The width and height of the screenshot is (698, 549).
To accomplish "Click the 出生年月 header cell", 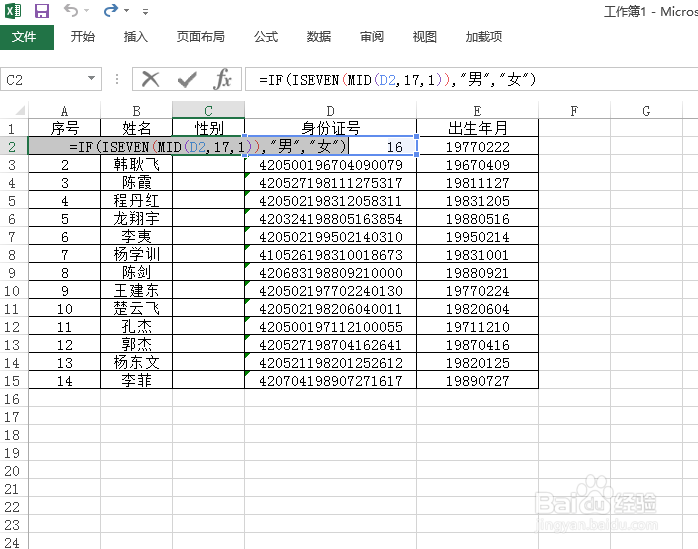I will (x=477, y=128).
